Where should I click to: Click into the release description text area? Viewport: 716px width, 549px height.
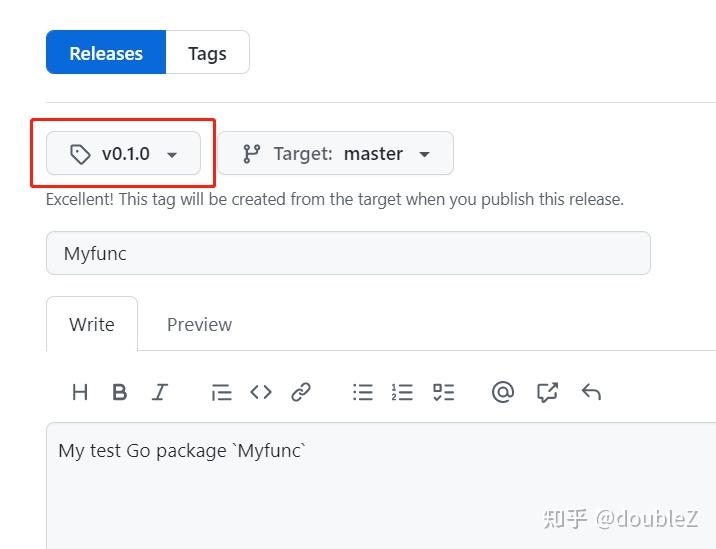point(380,490)
